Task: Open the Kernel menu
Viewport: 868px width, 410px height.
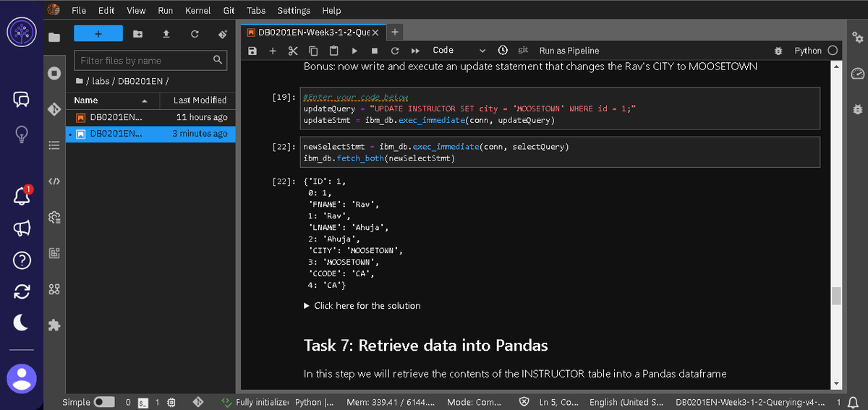Action: click(198, 11)
